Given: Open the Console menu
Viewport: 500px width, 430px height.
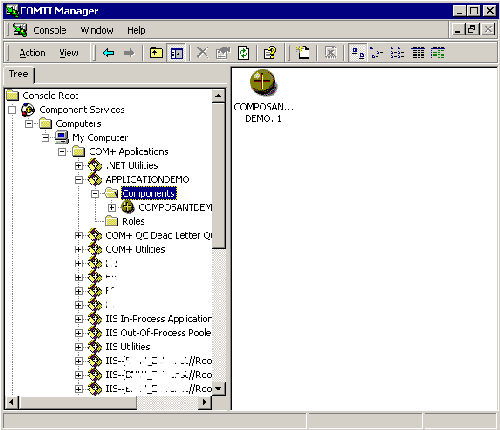Looking at the screenshot, I should click(50, 30).
